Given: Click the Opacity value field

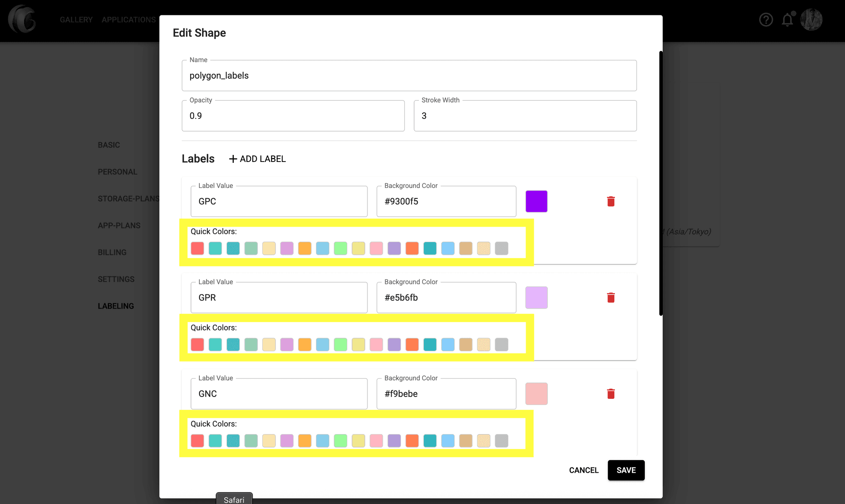Looking at the screenshot, I should point(293,116).
